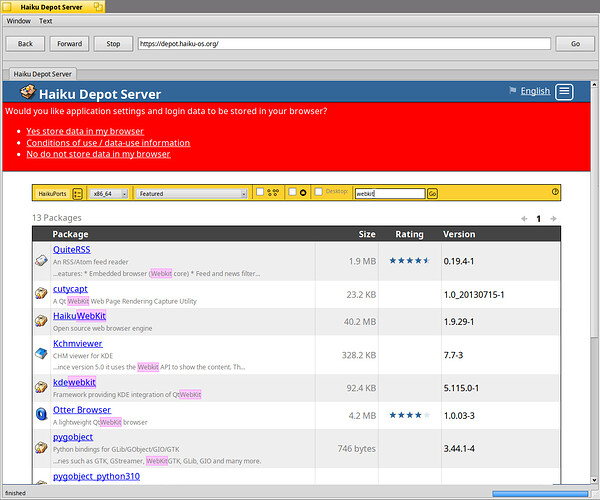Image resolution: width=600 pixels, height=500 pixels.
Task: Click the QuiteRSS star rating
Action: coord(409,261)
